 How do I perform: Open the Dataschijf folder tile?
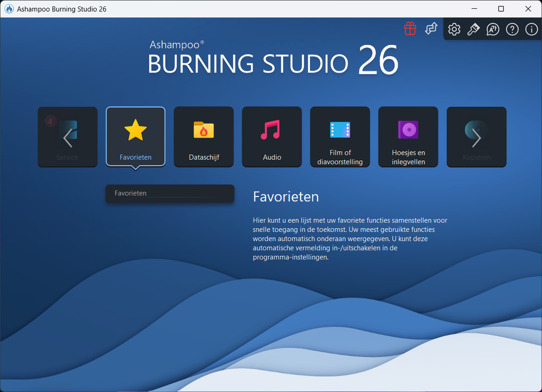[x=204, y=137]
